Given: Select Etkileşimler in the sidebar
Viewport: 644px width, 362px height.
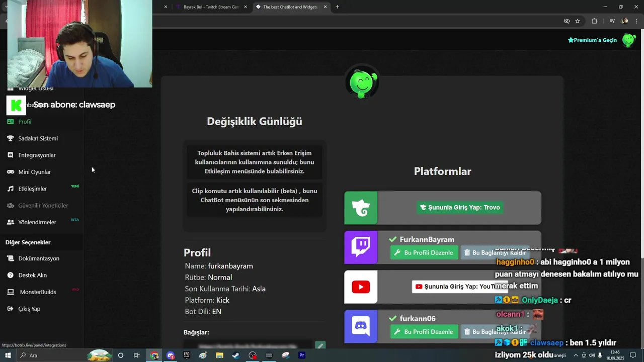Looking at the screenshot, I should 32,189.
